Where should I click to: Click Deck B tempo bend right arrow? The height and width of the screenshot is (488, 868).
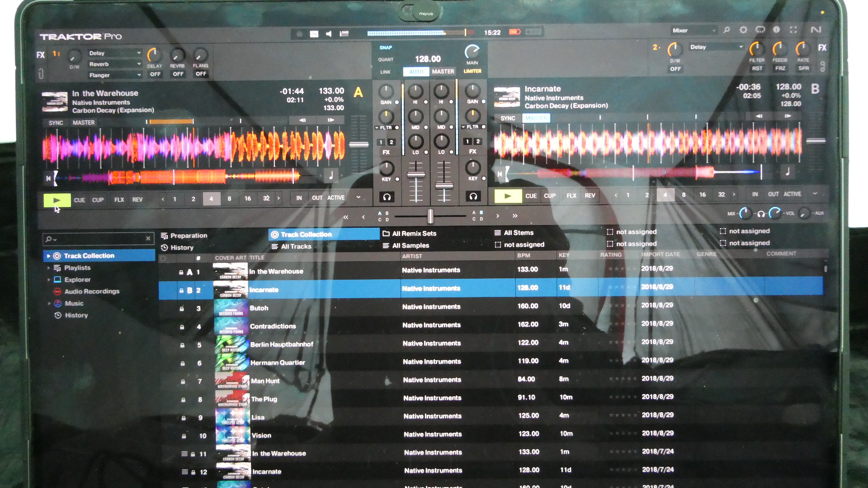(788, 116)
